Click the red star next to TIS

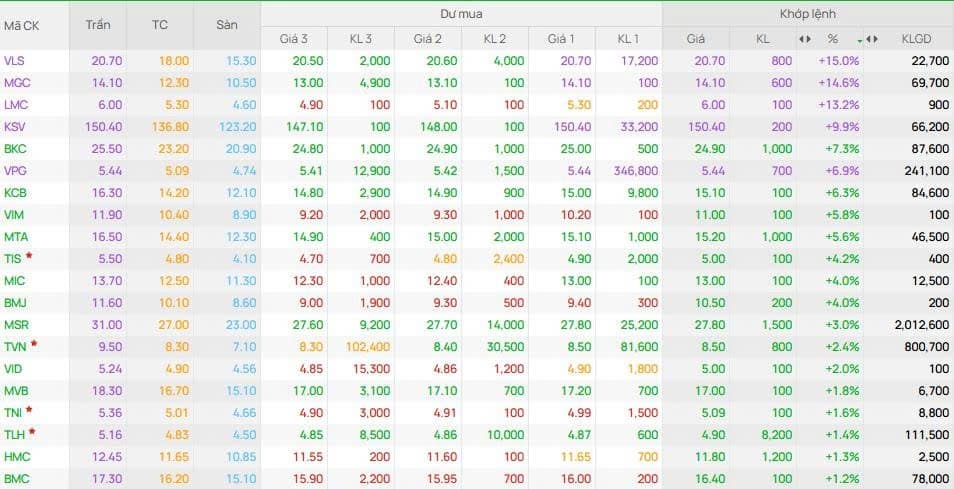[28, 256]
